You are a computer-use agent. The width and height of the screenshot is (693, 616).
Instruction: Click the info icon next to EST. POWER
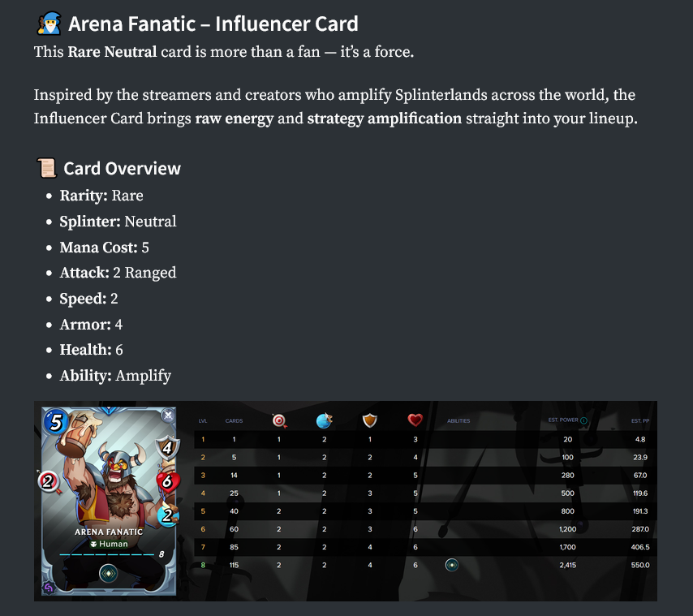(x=583, y=420)
